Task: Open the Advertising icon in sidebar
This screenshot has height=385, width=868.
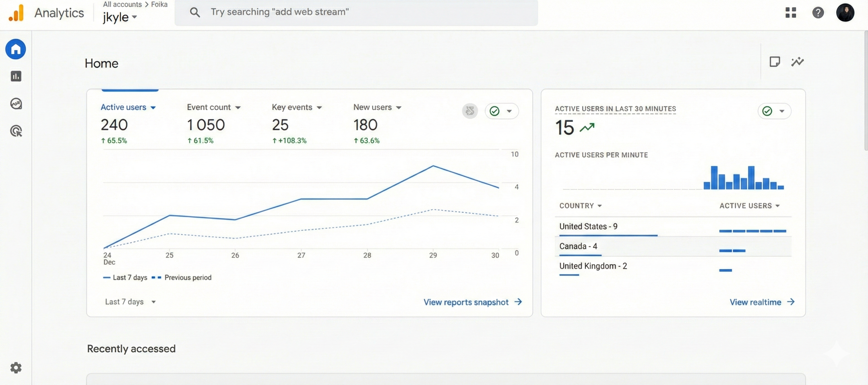Action: [x=16, y=131]
